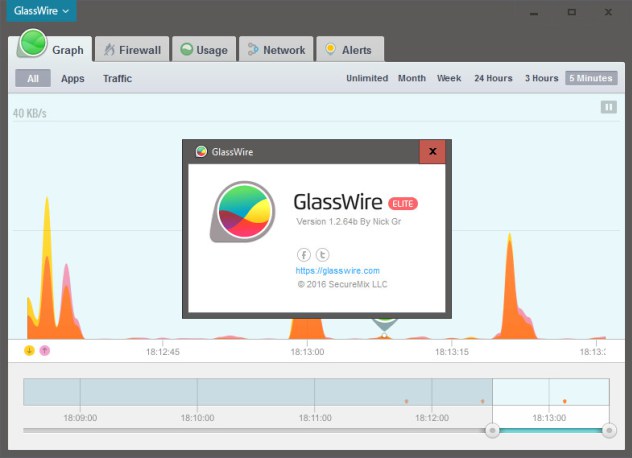This screenshot has width=632, height=458.
Task: Open the https://glasswire.com link
Action: click(337, 271)
